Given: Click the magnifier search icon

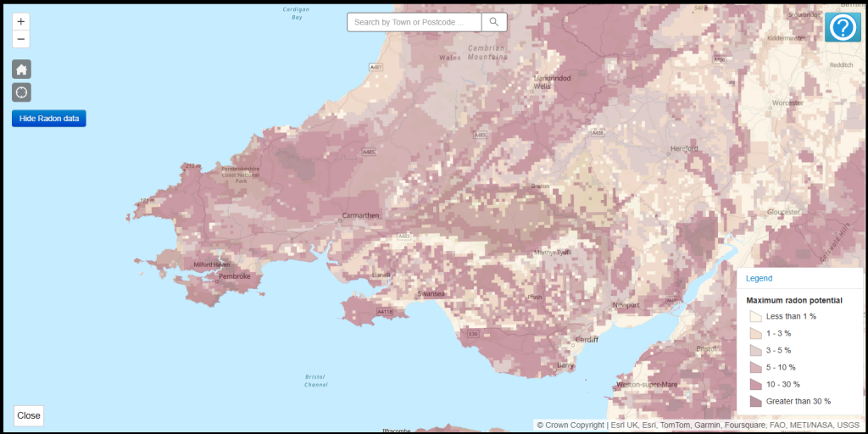Looking at the screenshot, I should tap(494, 22).
